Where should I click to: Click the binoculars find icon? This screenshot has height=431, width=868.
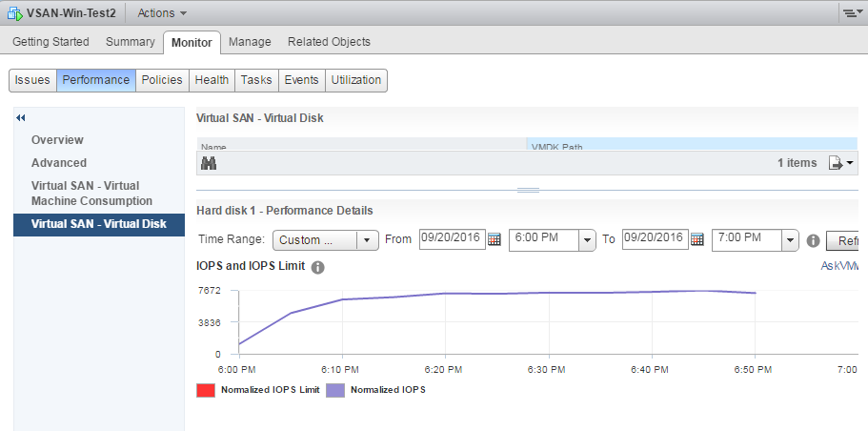209,163
